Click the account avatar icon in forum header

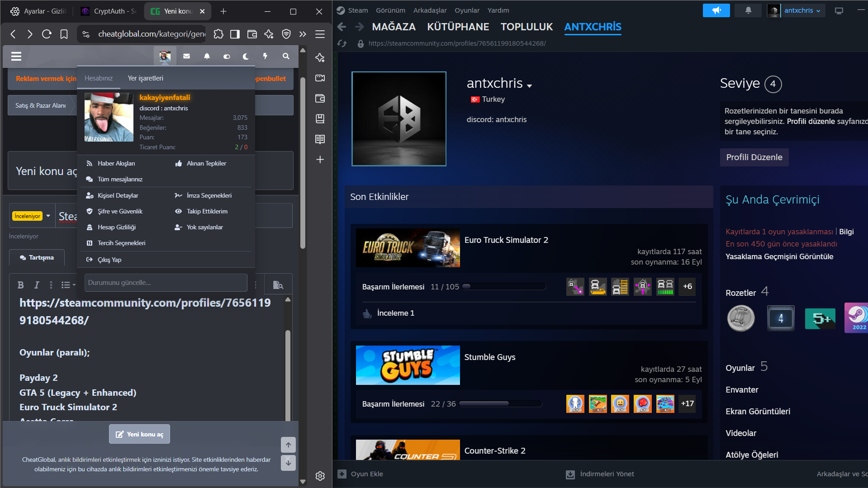click(165, 56)
